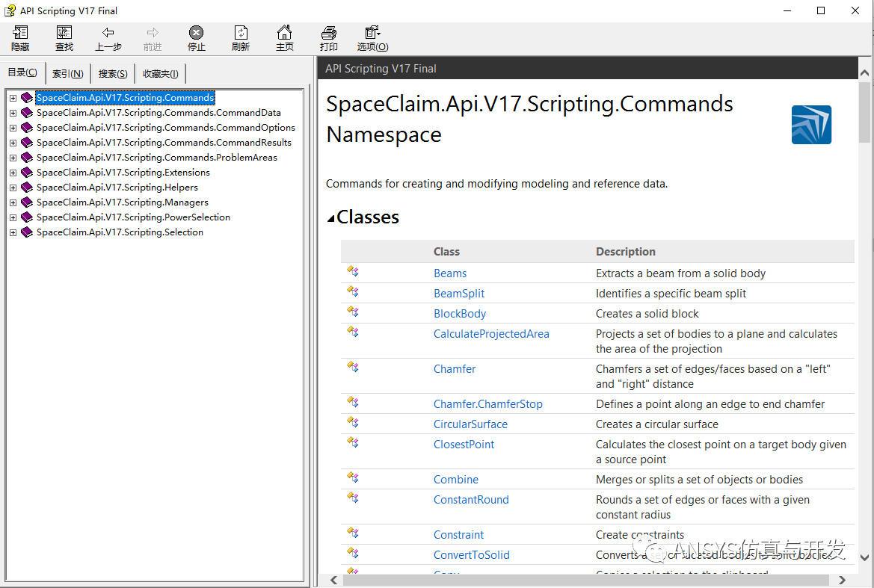Open the Beams class link
Image resolution: width=874 pixels, height=588 pixels.
click(450, 273)
